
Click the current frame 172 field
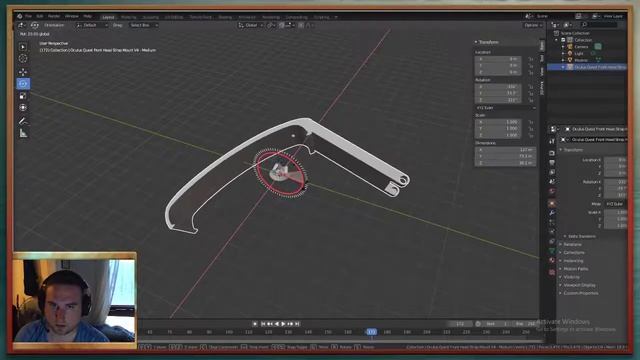click(460, 324)
